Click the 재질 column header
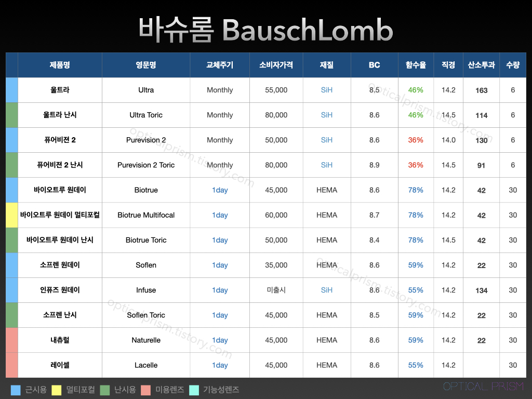This screenshot has width=532, height=399. pos(327,65)
